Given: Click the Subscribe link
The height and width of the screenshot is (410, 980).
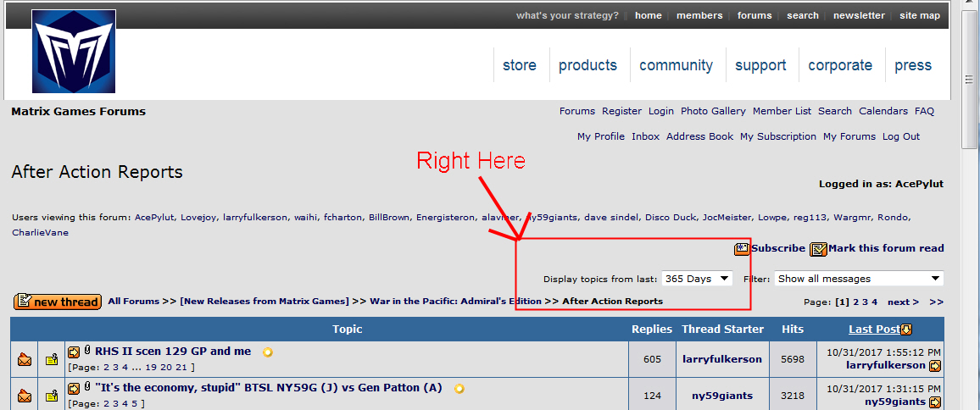Looking at the screenshot, I should pos(778,248).
